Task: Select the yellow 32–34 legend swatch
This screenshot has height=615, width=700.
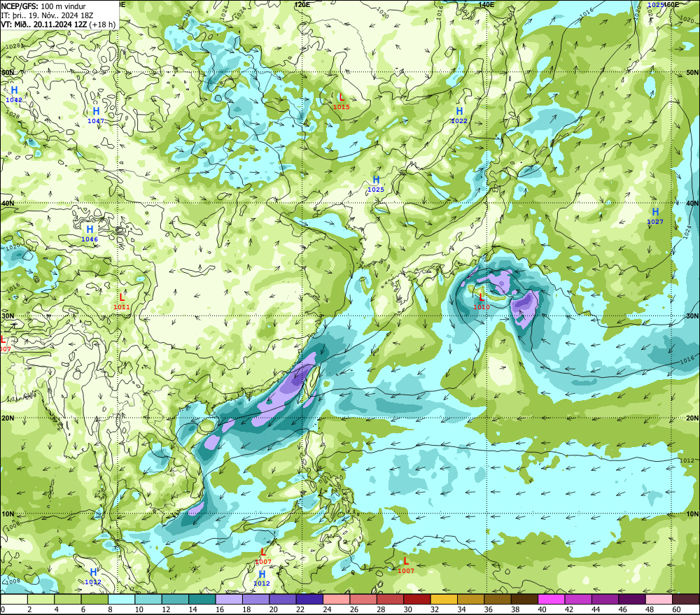Action: click(444, 599)
